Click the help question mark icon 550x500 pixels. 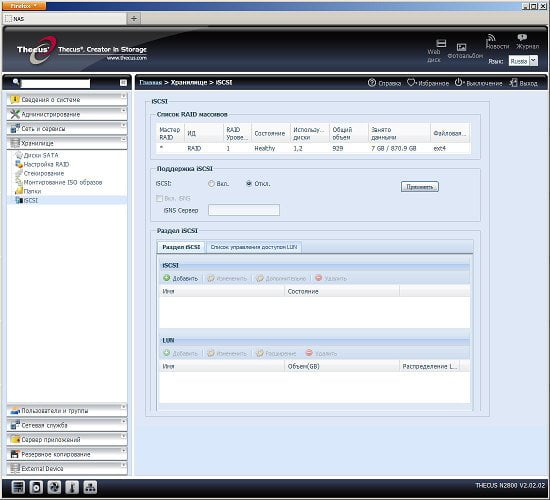tap(372, 83)
